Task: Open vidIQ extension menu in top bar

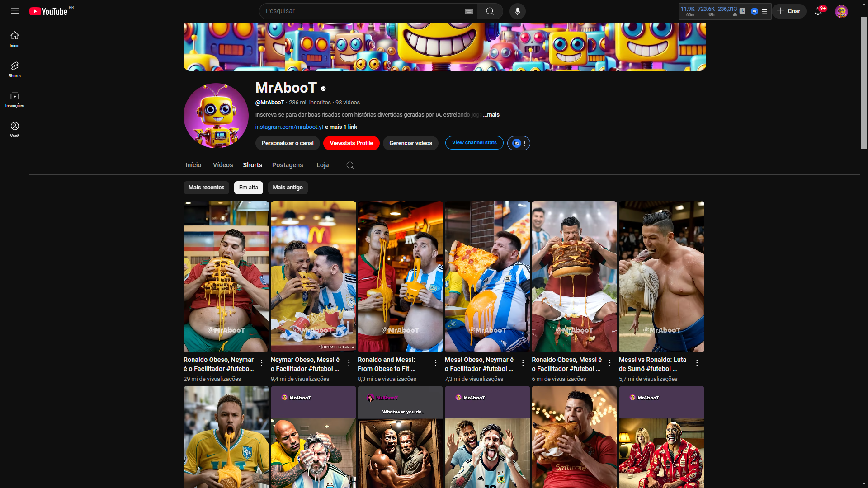Action: [x=764, y=11]
